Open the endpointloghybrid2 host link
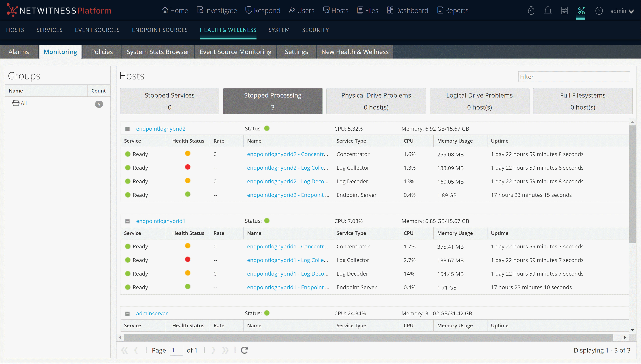 161,129
